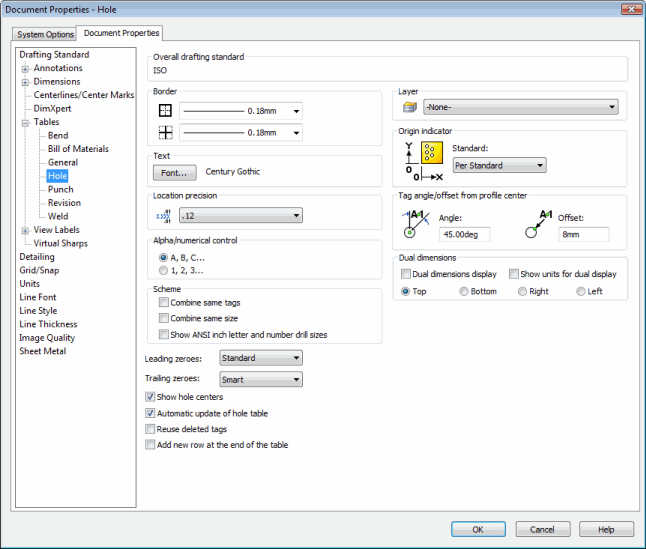Uncheck Show hole centers
This screenshot has width=646, height=549.
(150, 397)
